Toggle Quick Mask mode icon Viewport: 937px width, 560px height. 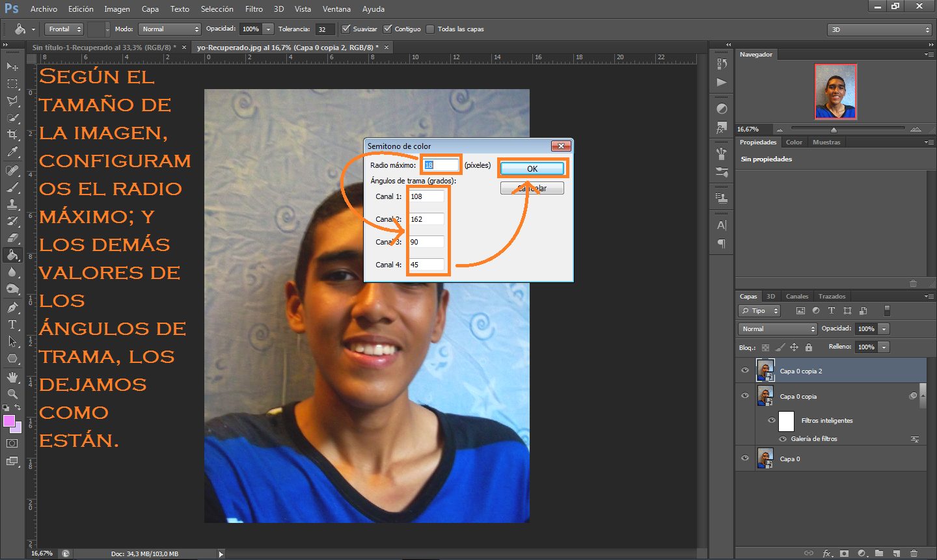click(12, 444)
